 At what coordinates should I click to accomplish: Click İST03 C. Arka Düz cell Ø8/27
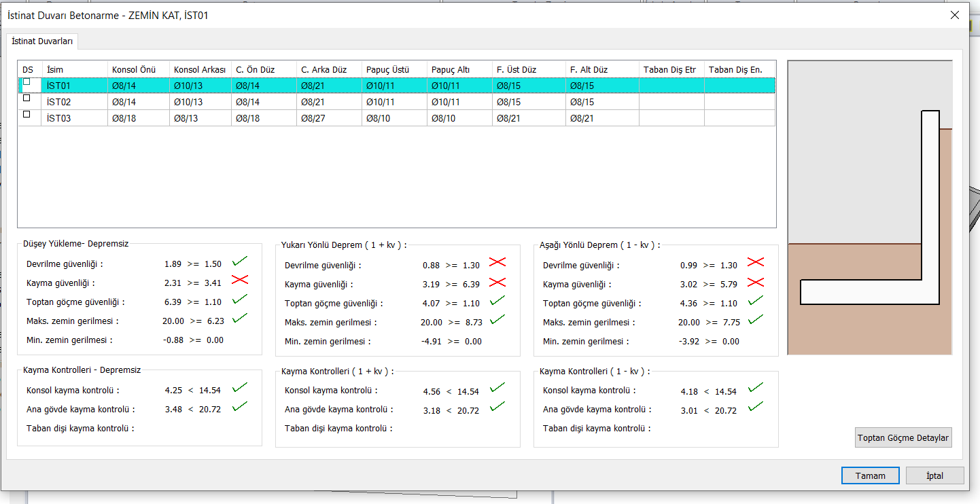pos(329,118)
